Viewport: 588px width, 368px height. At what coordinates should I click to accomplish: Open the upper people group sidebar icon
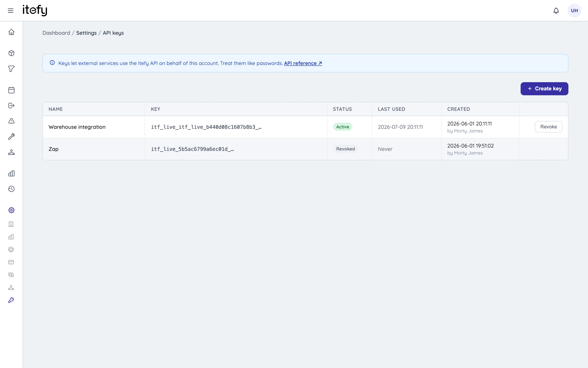pos(11,152)
